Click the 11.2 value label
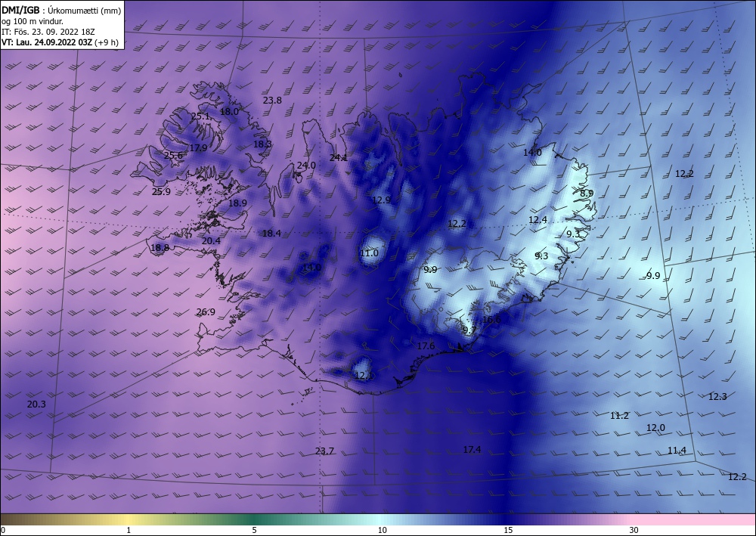The height and width of the screenshot is (536, 756). [619, 416]
